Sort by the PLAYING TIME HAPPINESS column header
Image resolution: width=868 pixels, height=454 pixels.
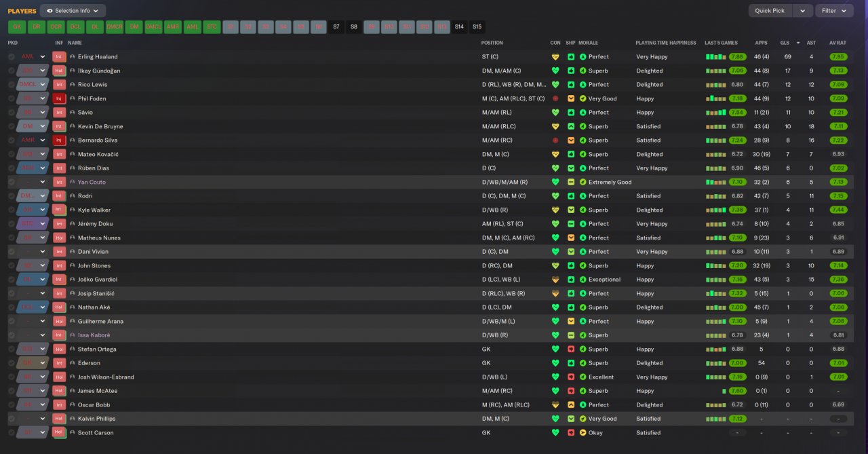666,43
